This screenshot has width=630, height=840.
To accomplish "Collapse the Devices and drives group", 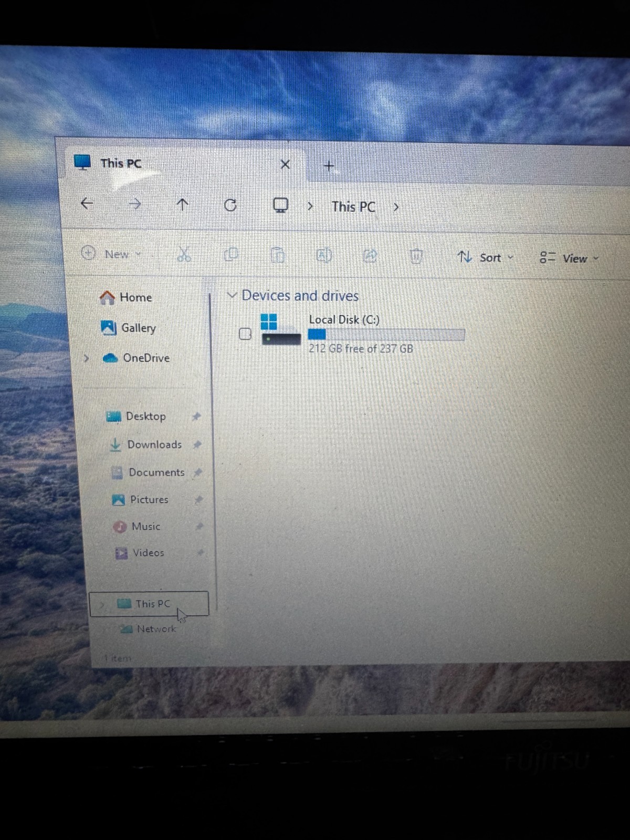I will [232, 296].
